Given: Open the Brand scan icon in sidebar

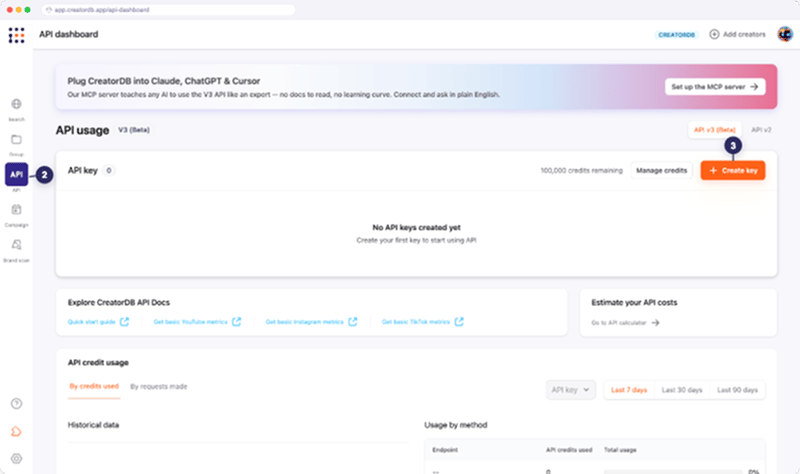Looking at the screenshot, I should [x=16, y=245].
